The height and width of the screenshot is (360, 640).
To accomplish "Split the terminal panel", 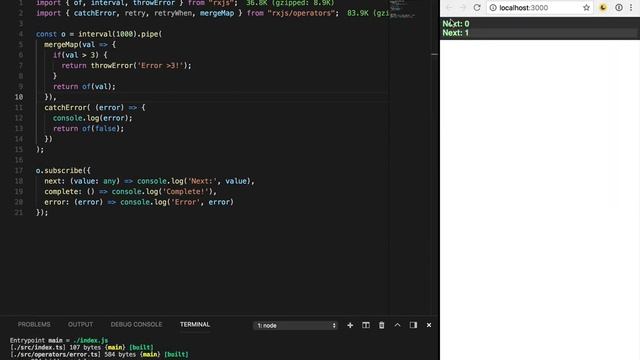I will (x=366, y=325).
